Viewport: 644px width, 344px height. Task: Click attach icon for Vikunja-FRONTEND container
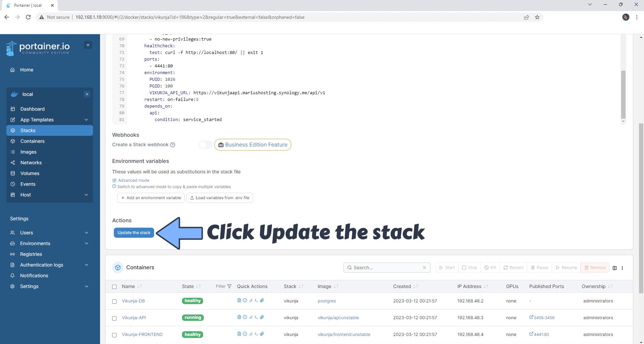(x=262, y=334)
